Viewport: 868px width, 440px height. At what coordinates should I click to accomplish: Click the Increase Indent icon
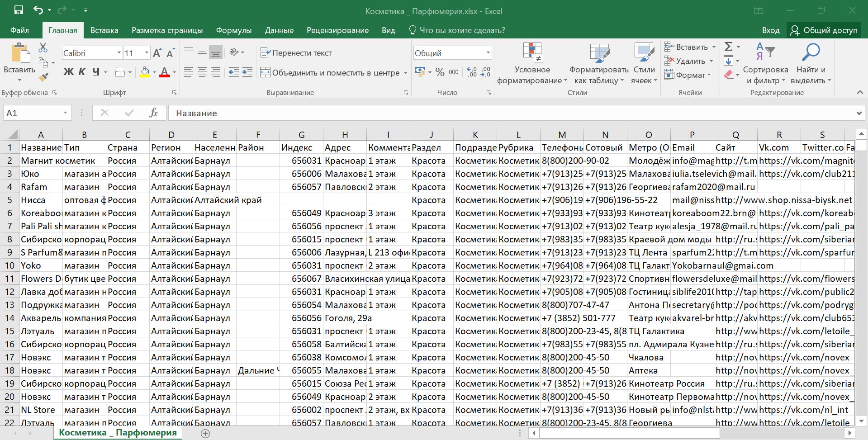point(247,72)
